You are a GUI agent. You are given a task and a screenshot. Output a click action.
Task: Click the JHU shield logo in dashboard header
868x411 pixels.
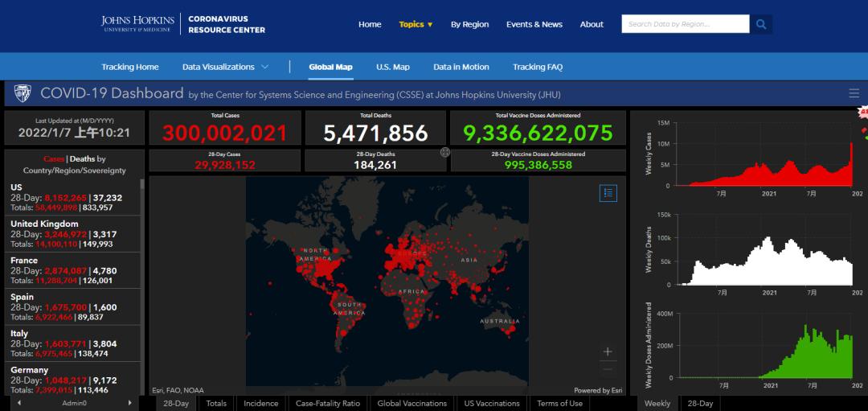(23, 93)
